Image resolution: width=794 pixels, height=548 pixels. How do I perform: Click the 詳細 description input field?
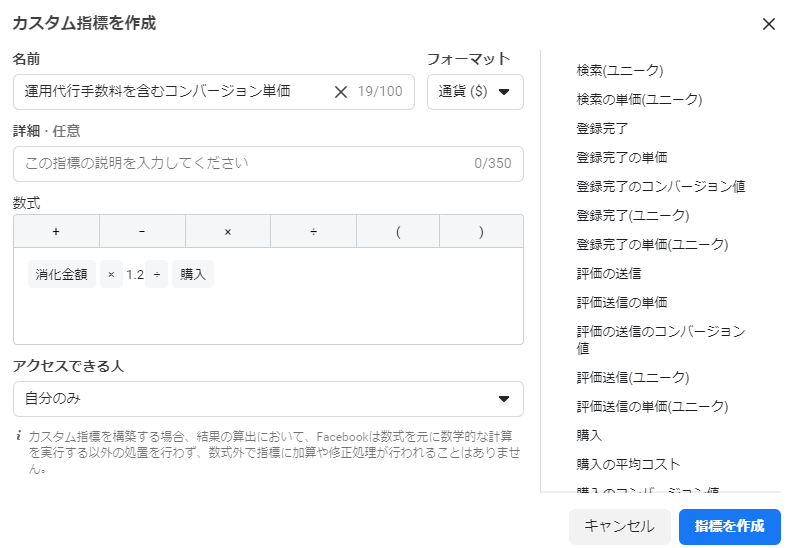click(240, 164)
